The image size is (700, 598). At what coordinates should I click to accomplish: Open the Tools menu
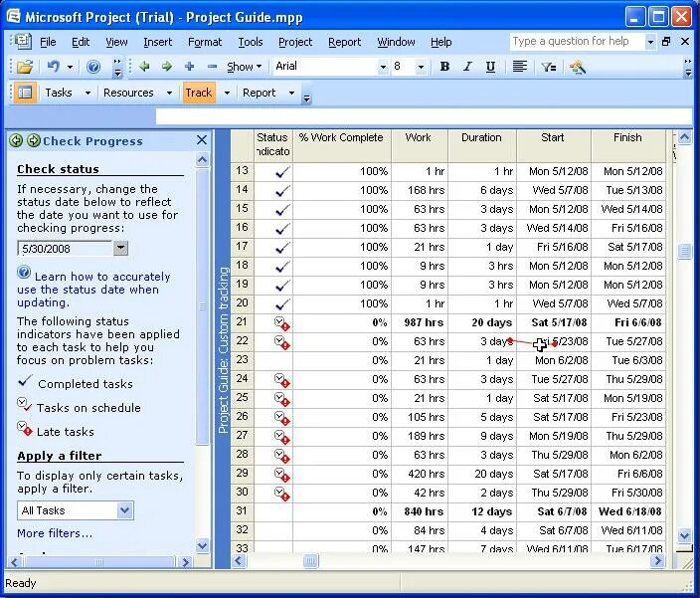tap(251, 42)
